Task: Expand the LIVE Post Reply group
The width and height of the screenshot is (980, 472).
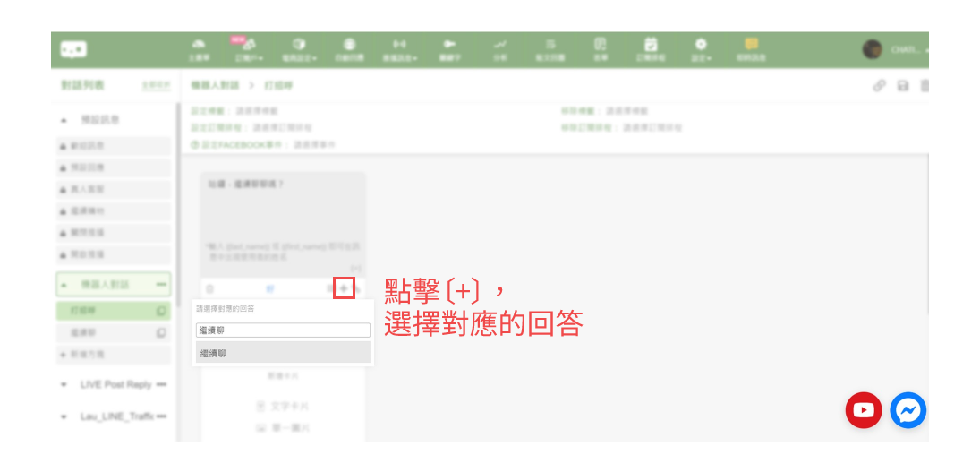Action: (64, 384)
